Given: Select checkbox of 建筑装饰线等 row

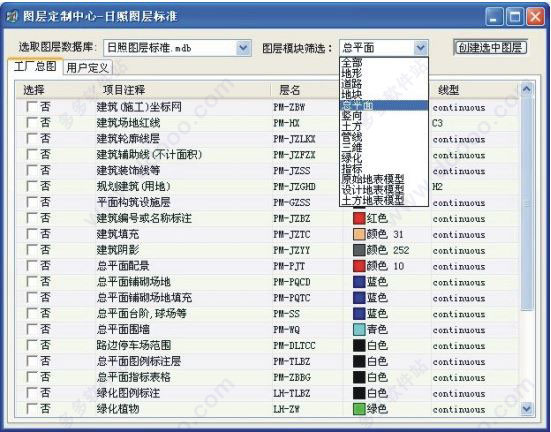Looking at the screenshot, I should 32,170.
